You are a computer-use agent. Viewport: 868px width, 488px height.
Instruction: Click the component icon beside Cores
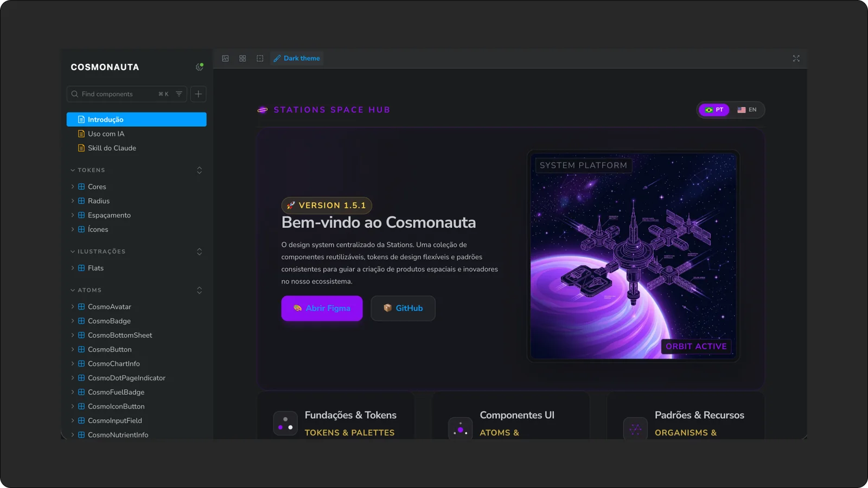(81, 187)
